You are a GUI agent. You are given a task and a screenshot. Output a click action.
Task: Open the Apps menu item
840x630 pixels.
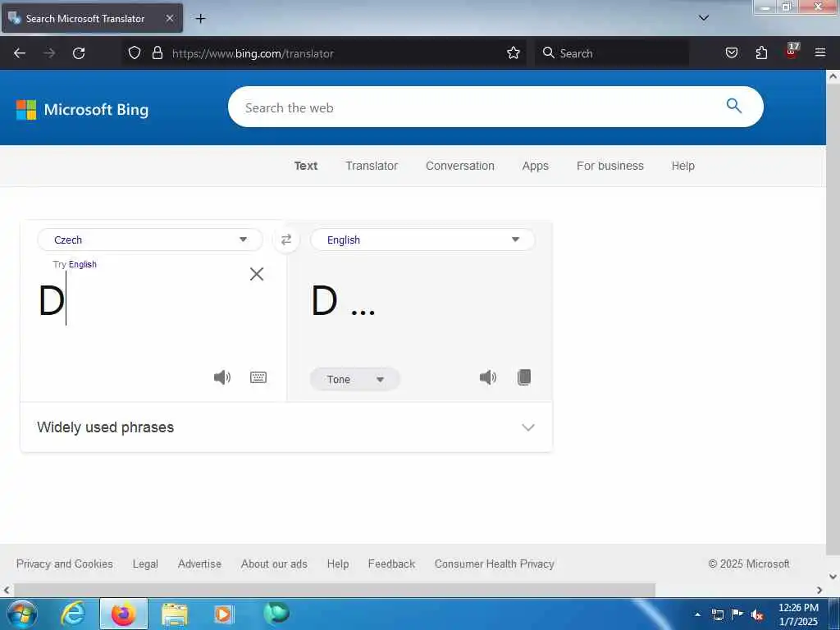(535, 166)
